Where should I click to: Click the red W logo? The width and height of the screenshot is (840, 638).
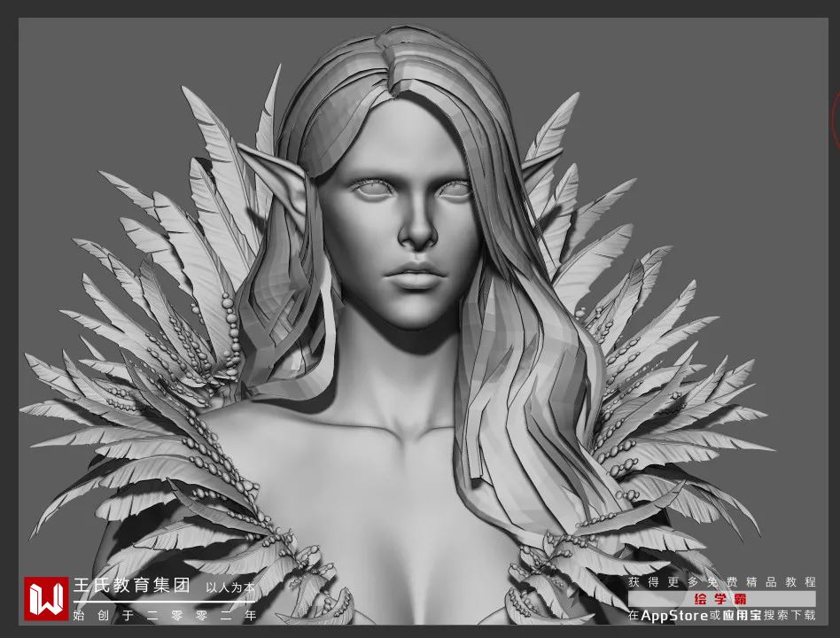click(46, 598)
